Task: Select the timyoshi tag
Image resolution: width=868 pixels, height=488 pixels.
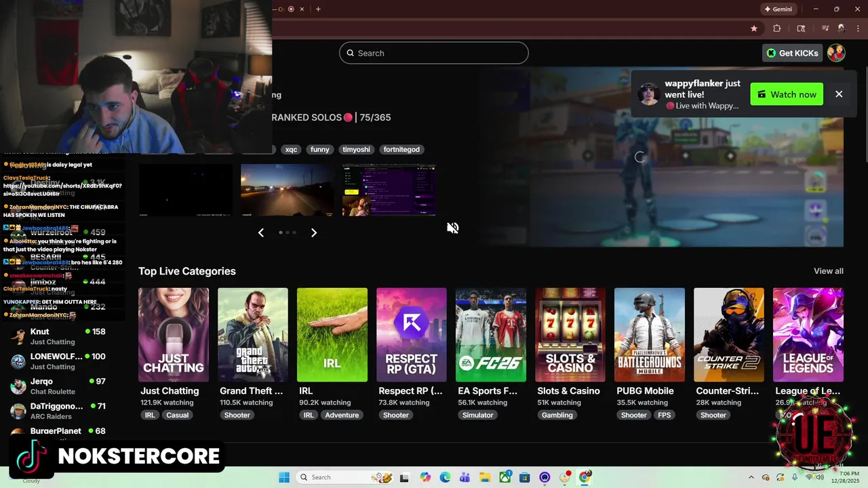Action: click(x=356, y=149)
